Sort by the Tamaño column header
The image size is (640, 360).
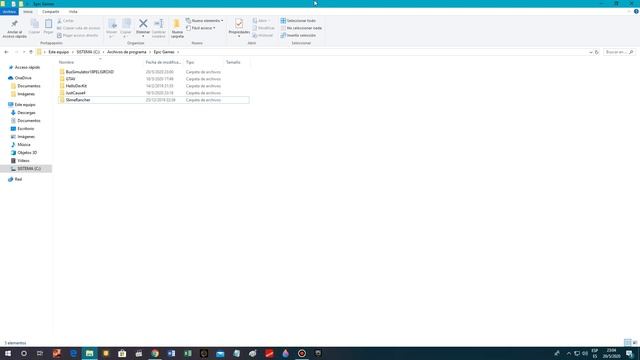pos(237,62)
